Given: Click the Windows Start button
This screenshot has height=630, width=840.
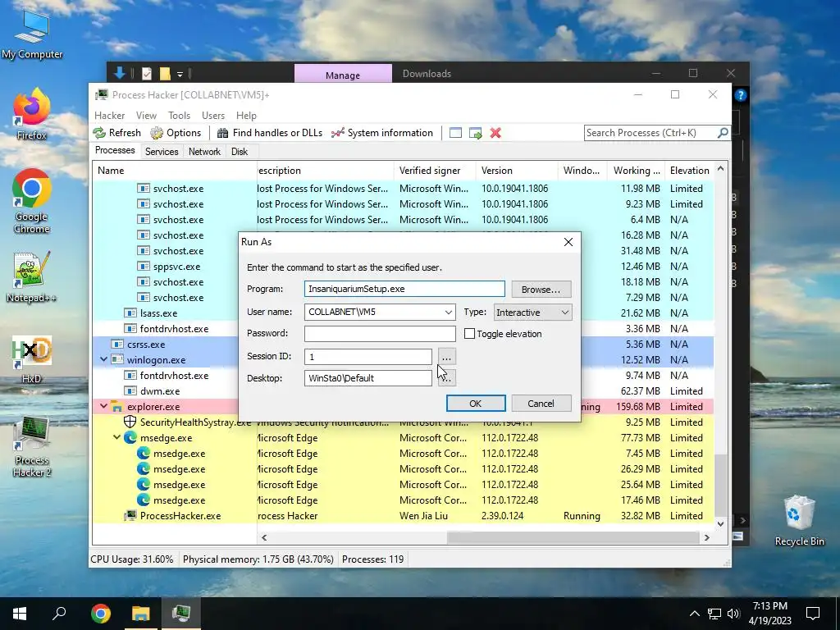Looking at the screenshot, I should coord(20,614).
